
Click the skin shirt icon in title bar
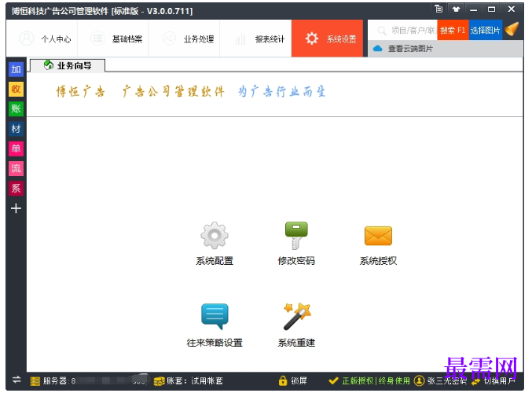click(456, 9)
